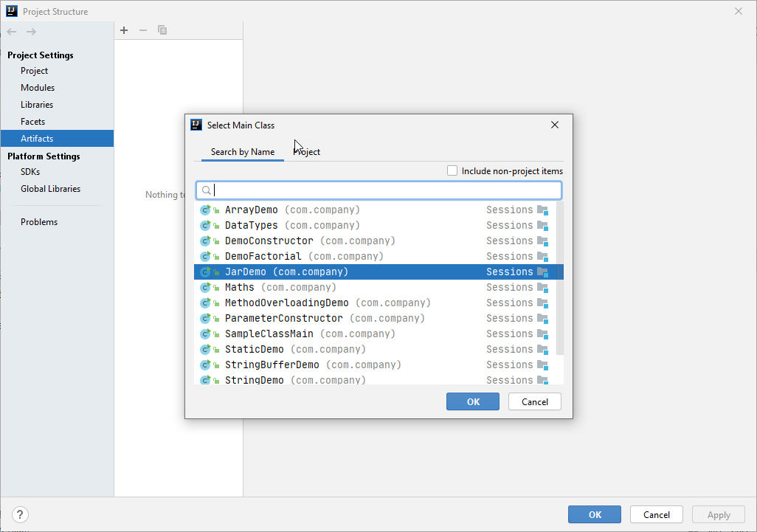757x532 pixels.
Task: Click the magnifier icon in the search field
Action: [x=206, y=190]
